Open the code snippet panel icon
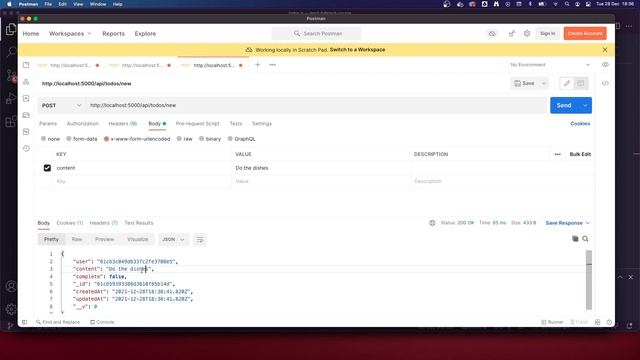The image size is (640, 360). click(605, 83)
